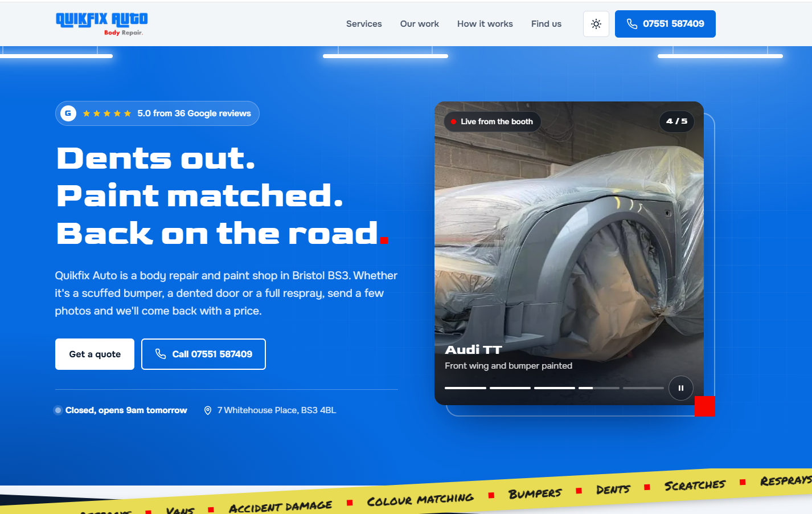812x514 pixels.
Task: Click the open status dot indicator
Action: click(58, 410)
